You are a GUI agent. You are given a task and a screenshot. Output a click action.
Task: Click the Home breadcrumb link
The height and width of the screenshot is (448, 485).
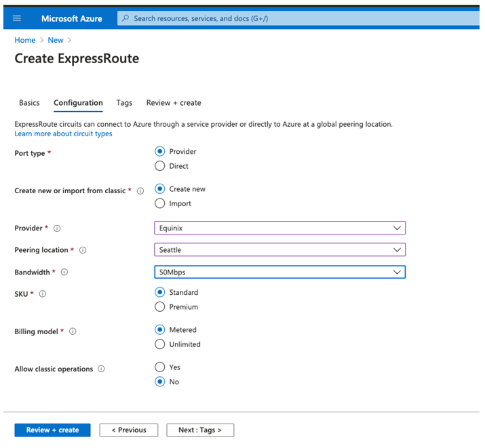(x=25, y=40)
